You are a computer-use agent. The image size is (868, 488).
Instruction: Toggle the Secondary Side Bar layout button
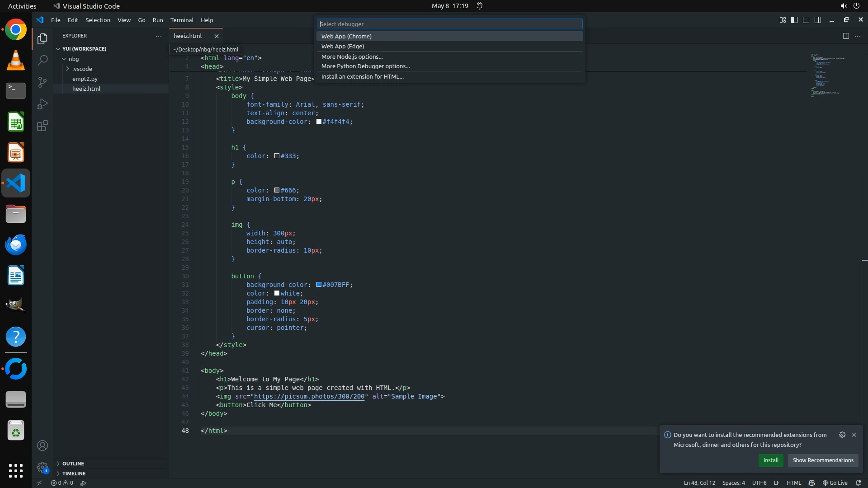[x=818, y=20]
